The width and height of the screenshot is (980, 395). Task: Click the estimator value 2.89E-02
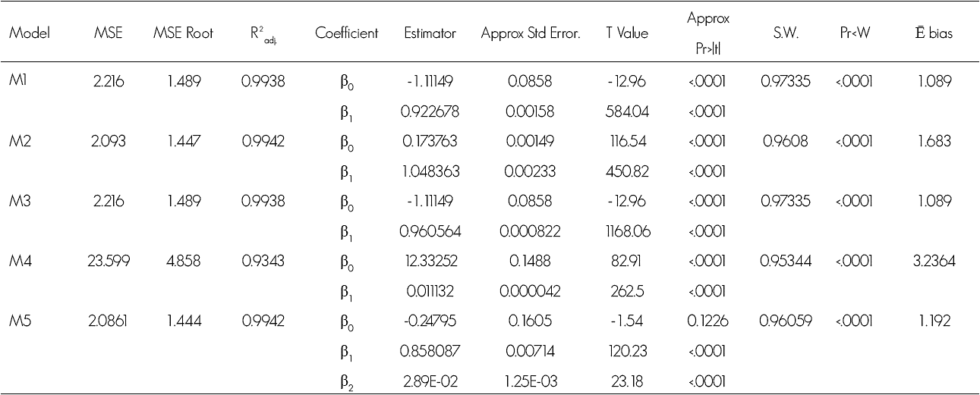[x=429, y=381]
